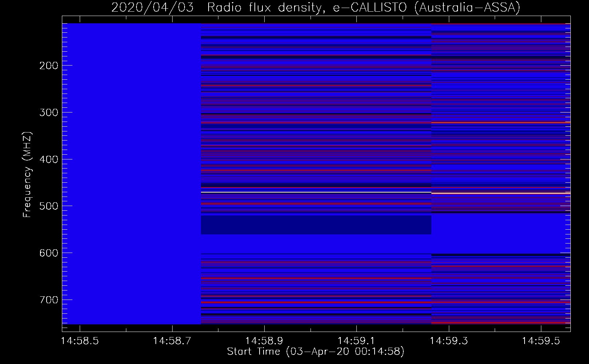Click the 14:59.5 time tick label
This screenshot has width=589, height=364.
(x=541, y=341)
